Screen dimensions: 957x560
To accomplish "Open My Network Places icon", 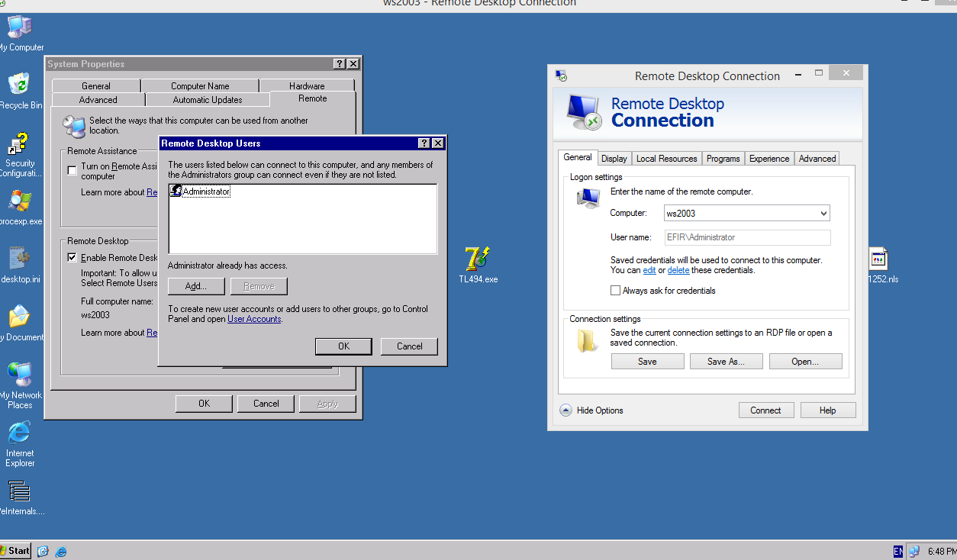I will [19, 375].
